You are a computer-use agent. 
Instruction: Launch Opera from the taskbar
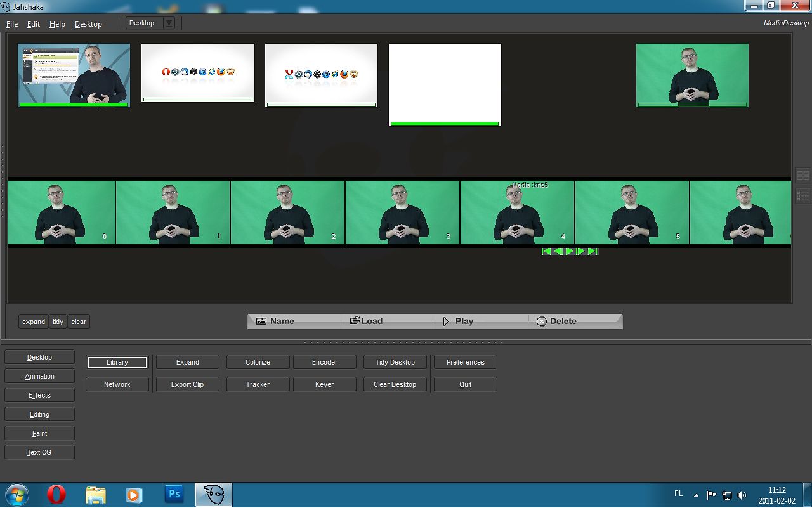click(x=56, y=495)
